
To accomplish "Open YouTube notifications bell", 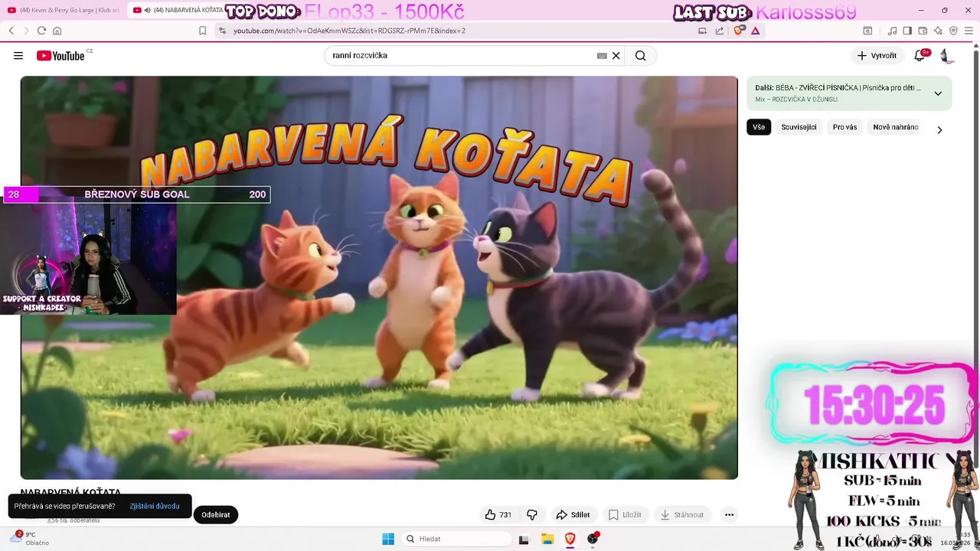I will [x=920, y=56].
